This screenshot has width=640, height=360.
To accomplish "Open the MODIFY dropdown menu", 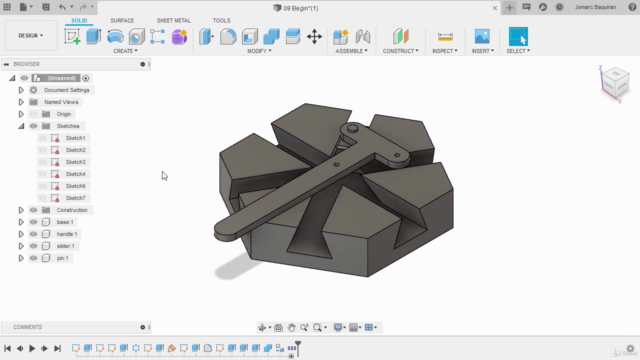I will point(259,51).
